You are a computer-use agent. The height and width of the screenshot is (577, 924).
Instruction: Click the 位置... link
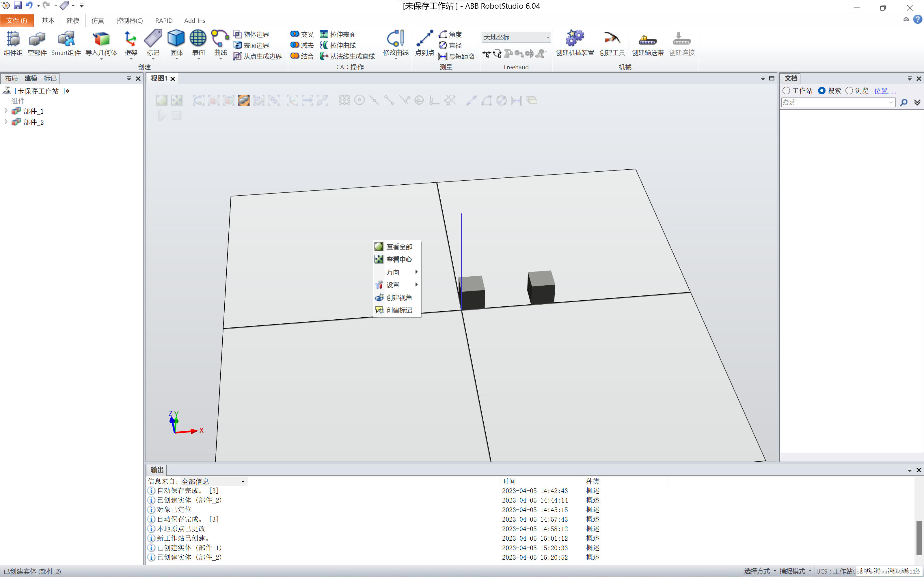pyautogui.click(x=886, y=91)
